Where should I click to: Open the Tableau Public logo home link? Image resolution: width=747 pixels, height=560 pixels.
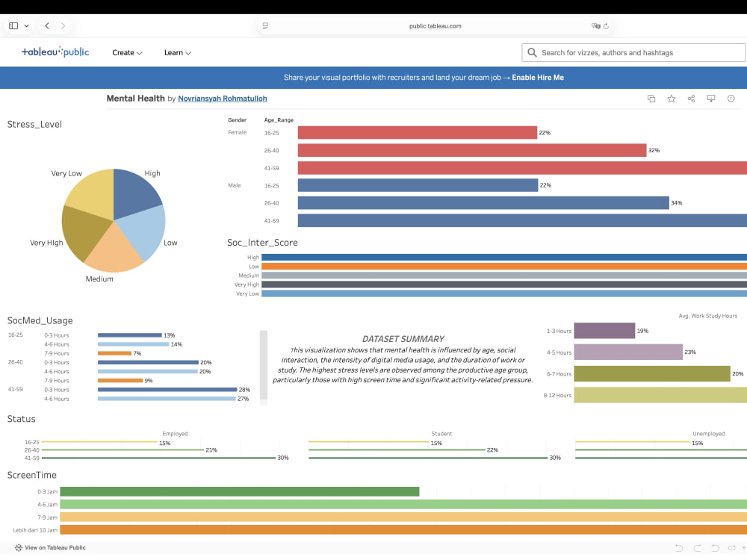click(55, 52)
